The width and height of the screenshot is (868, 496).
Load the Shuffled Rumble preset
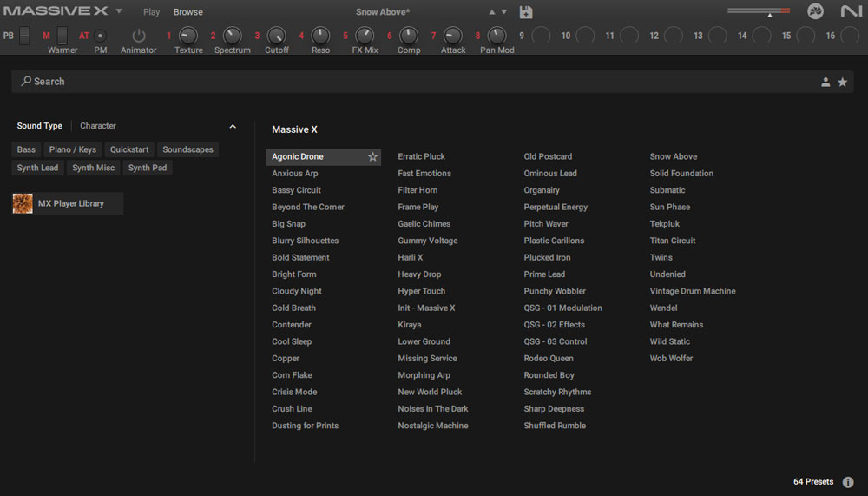coord(555,426)
